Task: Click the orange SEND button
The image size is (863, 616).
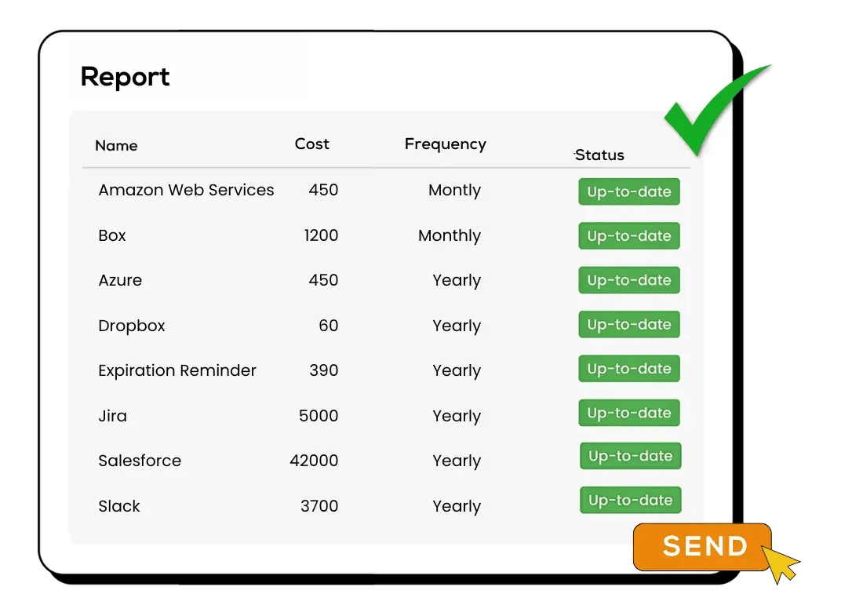Action: (x=702, y=547)
